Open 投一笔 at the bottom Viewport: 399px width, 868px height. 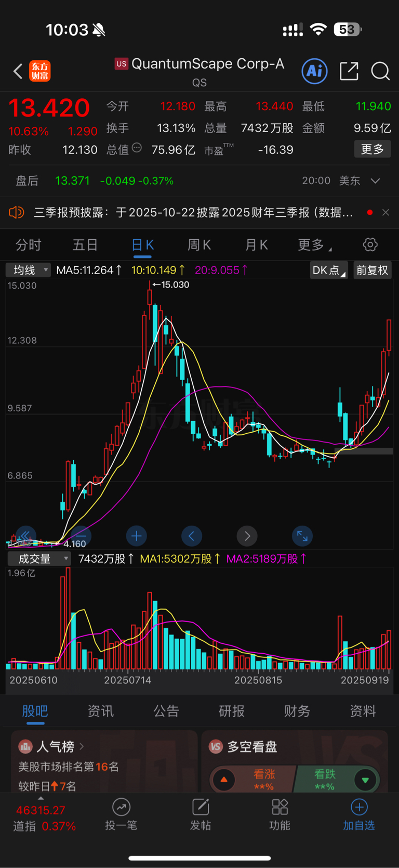[121, 815]
